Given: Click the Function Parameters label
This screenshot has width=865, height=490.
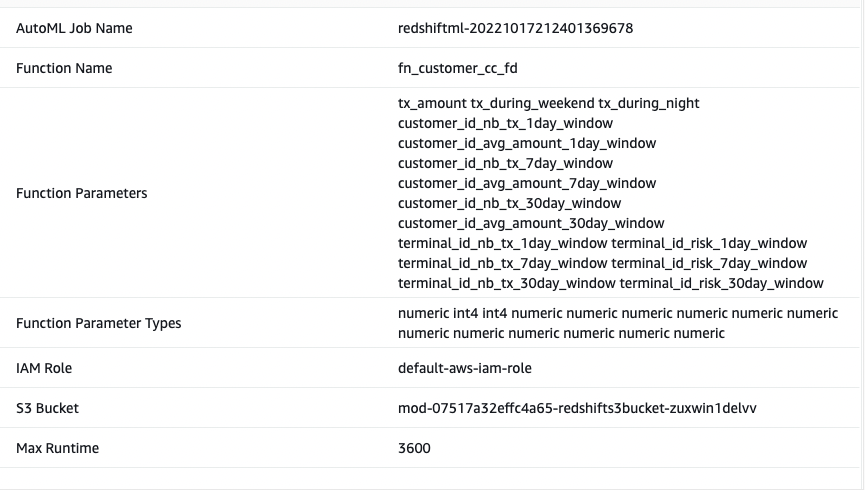Looking at the screenshot, I should [82, 193].
